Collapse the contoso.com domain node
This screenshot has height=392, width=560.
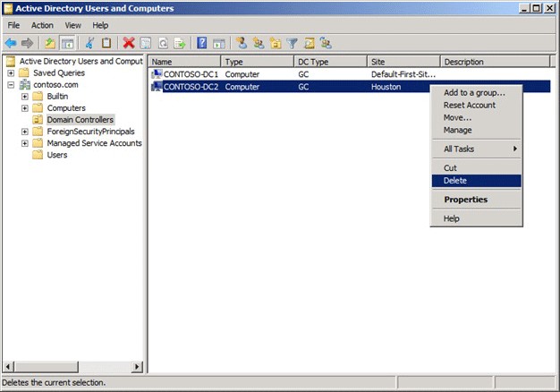(x=11, y=85)
